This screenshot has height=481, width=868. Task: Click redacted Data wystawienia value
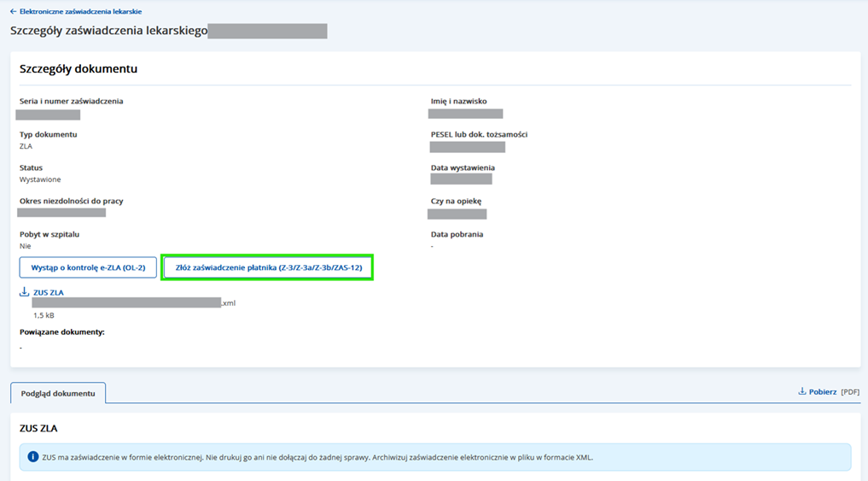pyautogui.click(x=461, y=179)
